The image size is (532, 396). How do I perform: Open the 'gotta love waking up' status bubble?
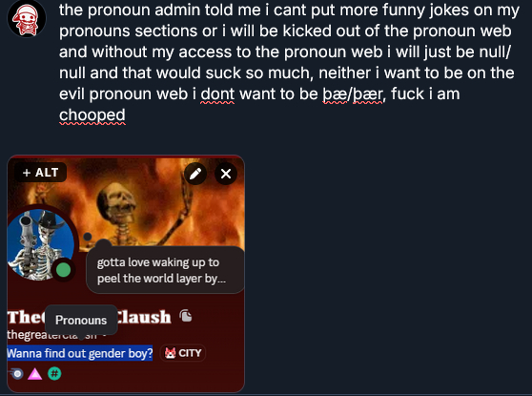click(165, 270)
